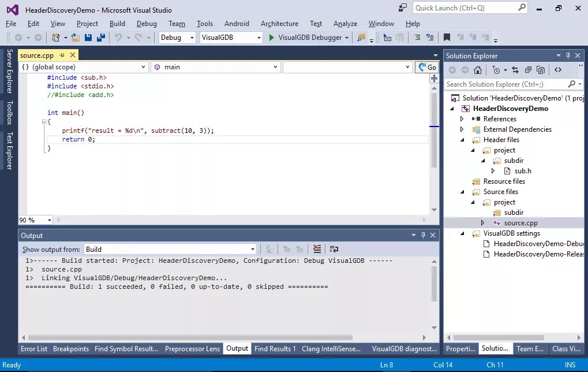The height and width of the screenshot is (372, 588).
Task: Select source.cpp in Solution Explorer
Action: coord(520,223)
